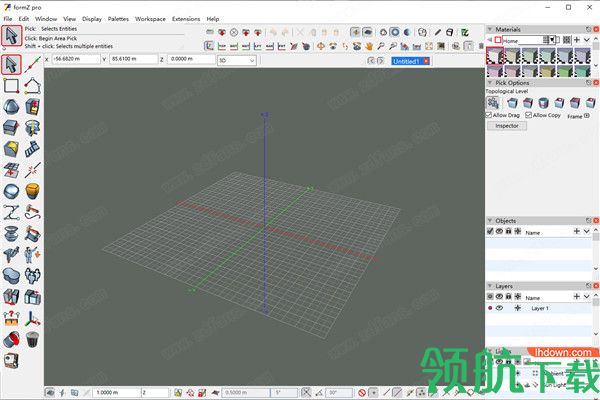Open the Objects panel chevron menu
This screenshot has width=600, height=400.
coord(587,231)
